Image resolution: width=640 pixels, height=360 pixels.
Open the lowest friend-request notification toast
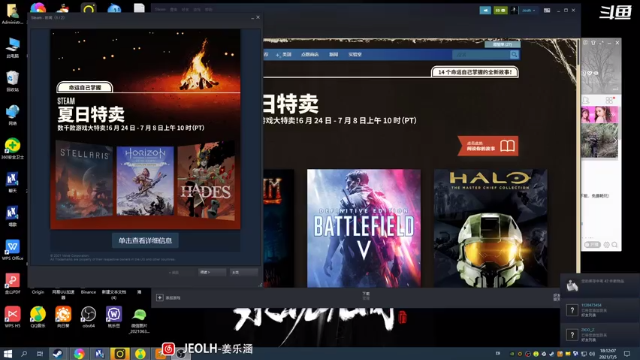pos(600,334)
